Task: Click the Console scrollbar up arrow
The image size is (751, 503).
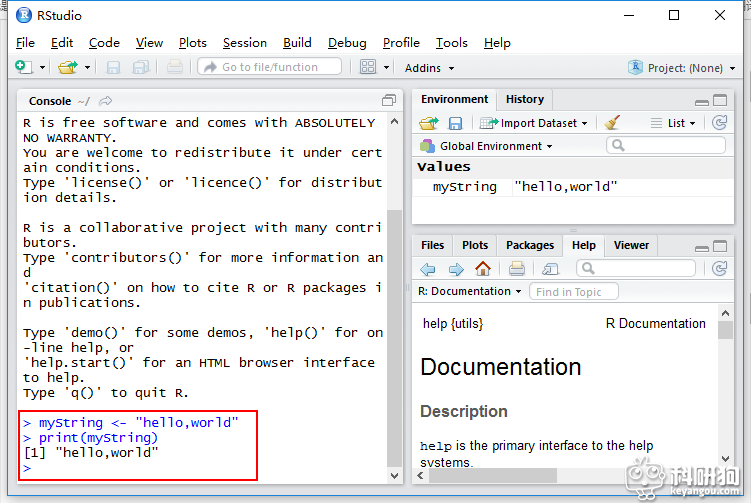Action: (394, 121)
